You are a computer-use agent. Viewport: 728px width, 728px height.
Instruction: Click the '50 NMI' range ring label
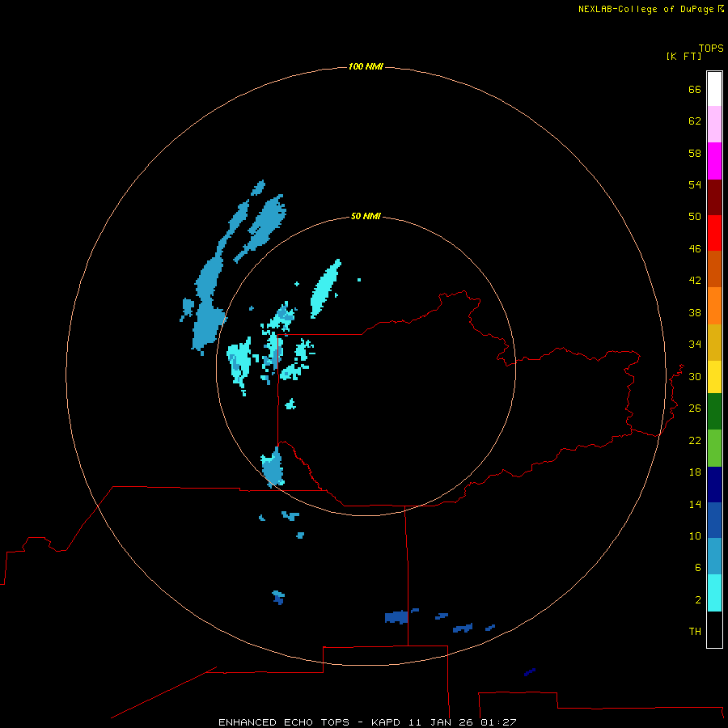point(366,216)
